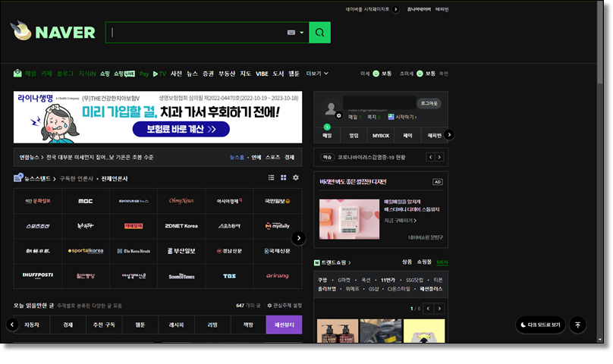Click 네이버를 시작페이지로 arrow button
Viewport: 613px width, 364px height.
point(395,9)
